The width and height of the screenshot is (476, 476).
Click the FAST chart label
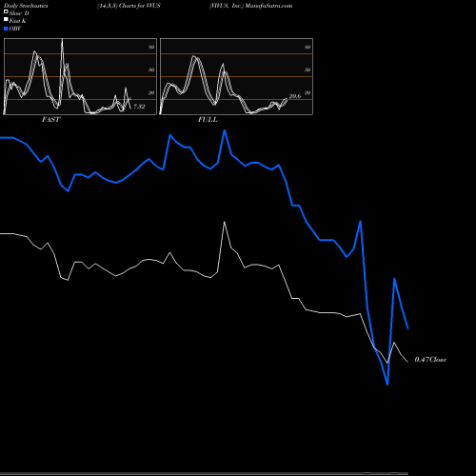coord(50,120)
